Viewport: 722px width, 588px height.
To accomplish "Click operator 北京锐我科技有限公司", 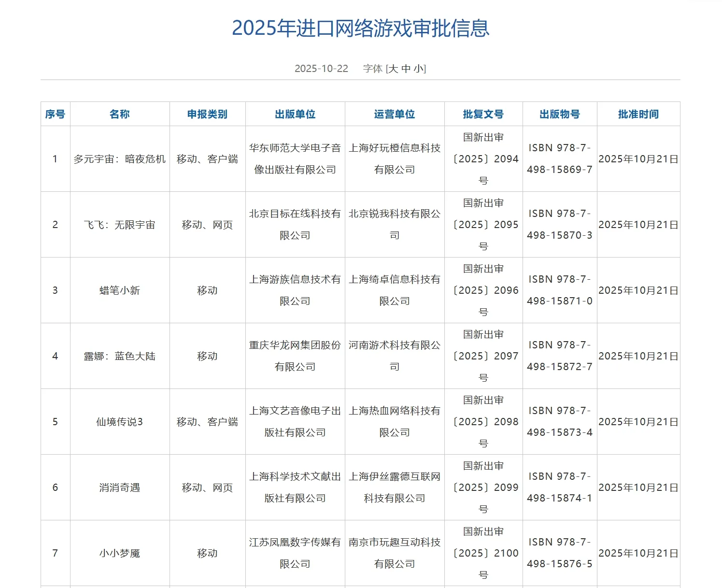I will point(395,225).
